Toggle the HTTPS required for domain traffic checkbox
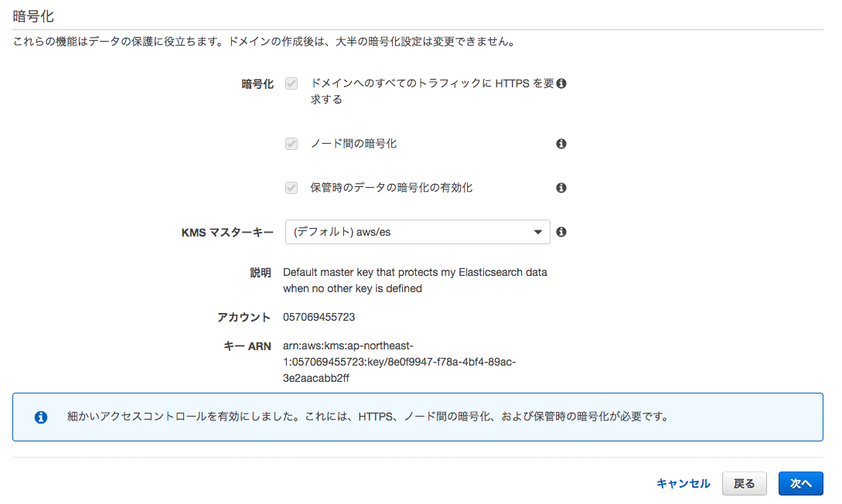 tap(291, 83)
